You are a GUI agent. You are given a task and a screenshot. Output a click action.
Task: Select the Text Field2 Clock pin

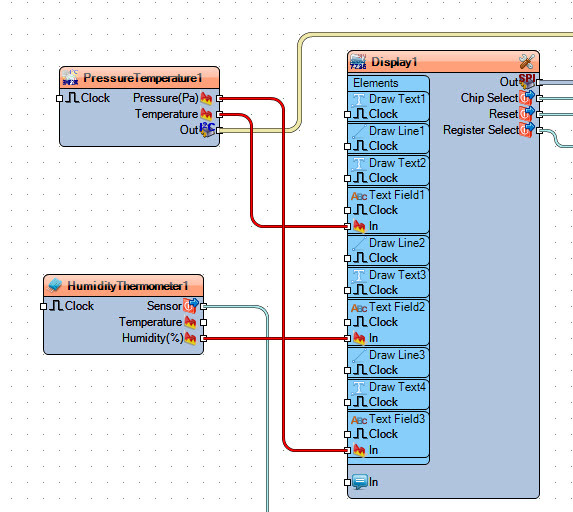click(348, 322)
